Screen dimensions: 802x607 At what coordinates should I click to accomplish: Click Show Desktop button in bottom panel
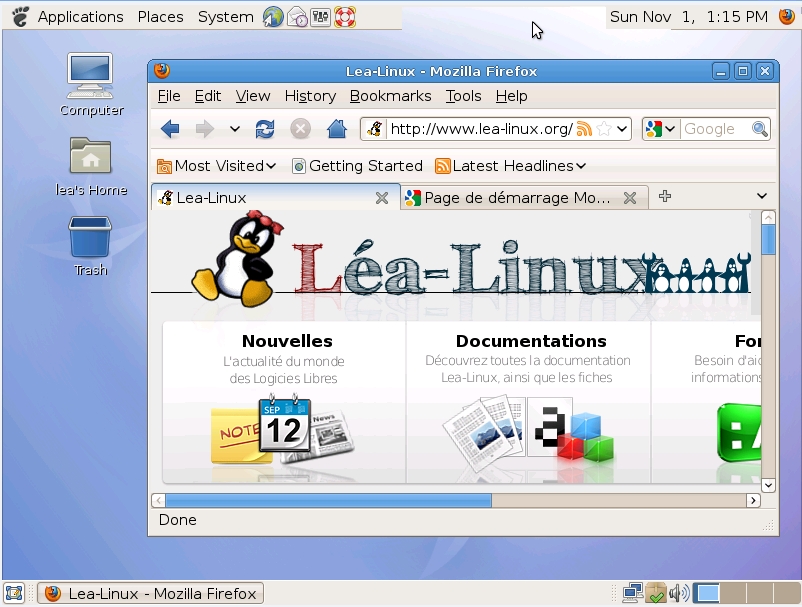pyautogui.click(x=15, y=593)
